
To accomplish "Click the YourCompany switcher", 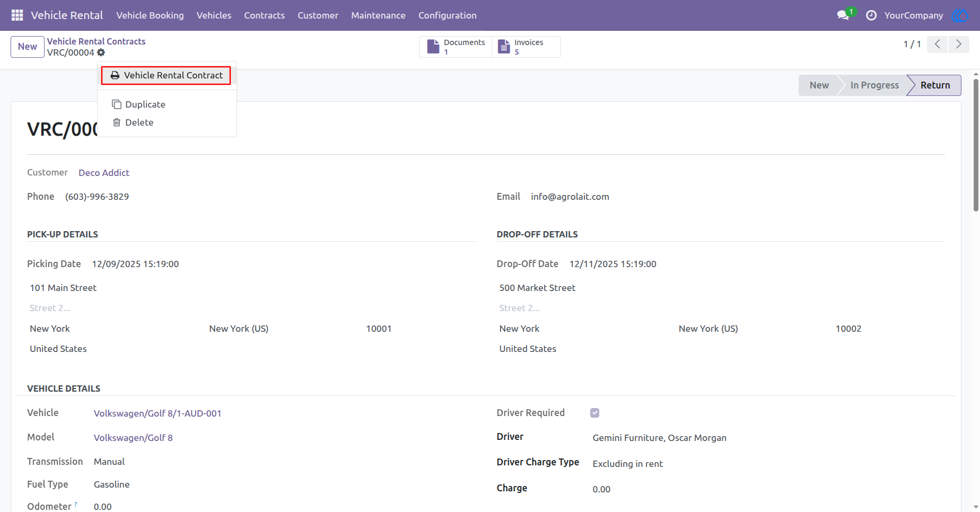I will point(914,15).
